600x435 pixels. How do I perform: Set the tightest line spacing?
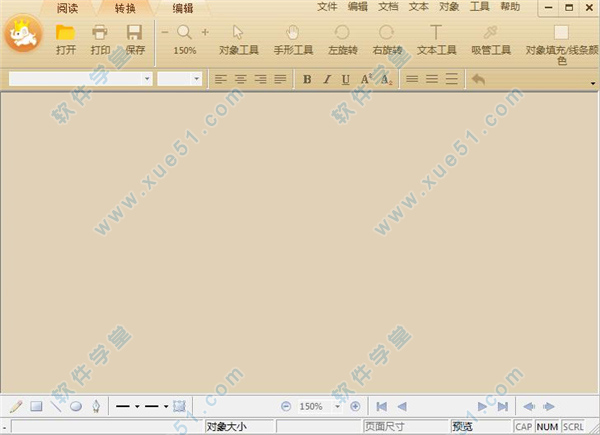point(412,79)
